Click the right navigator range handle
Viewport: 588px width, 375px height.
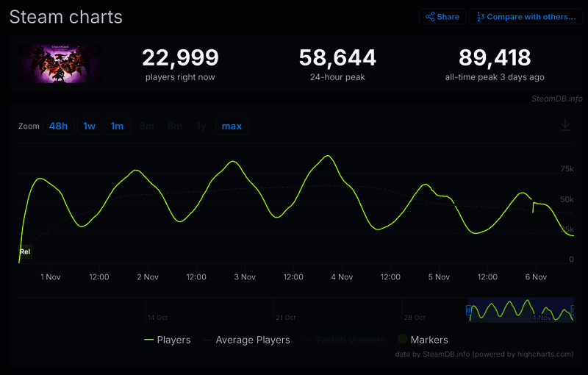(573, 310)
